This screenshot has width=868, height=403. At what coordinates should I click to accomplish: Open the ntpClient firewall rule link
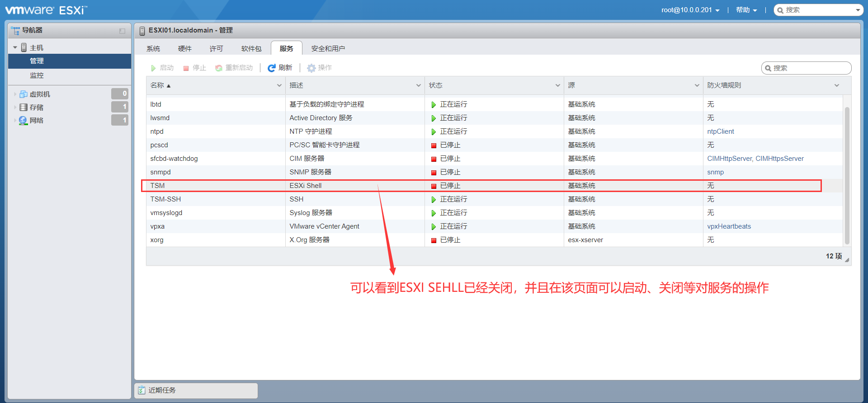click(721, 131)
